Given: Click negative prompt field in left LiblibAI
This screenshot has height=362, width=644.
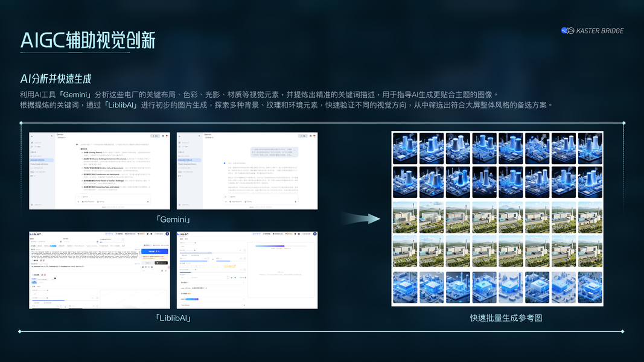Looking at the screenshot, I should point(85,269).
